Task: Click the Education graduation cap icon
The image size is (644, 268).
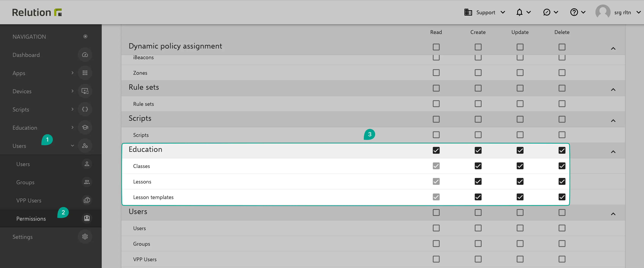Action: coord(85,127)
